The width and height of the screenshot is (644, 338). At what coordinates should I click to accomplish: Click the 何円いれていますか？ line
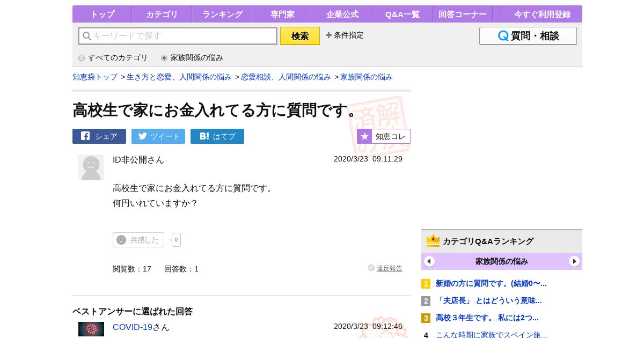point(156,203)
